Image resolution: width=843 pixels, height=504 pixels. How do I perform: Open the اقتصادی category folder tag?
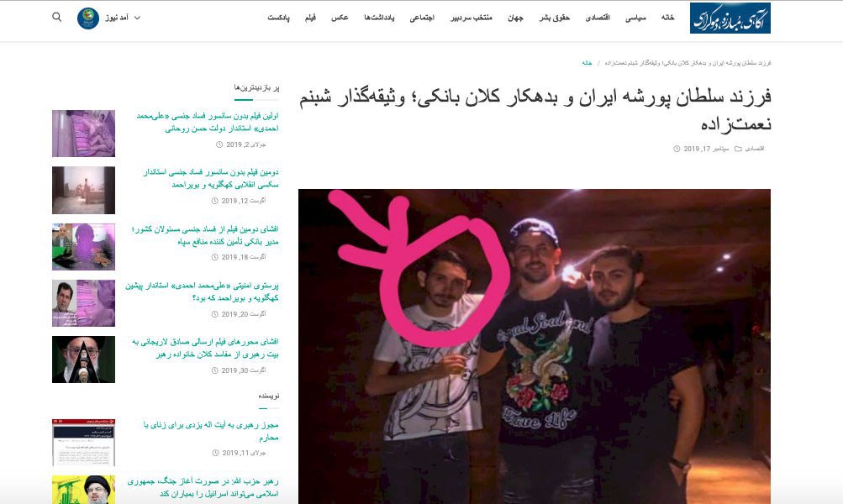pyautogui.click(x=750, y=149)
